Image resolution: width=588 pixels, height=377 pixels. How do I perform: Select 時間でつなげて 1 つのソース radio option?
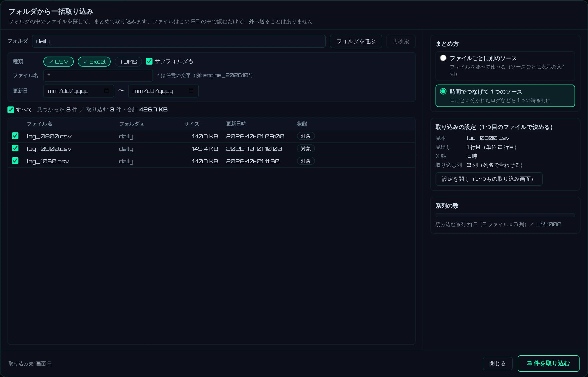[x=443, y=91]
